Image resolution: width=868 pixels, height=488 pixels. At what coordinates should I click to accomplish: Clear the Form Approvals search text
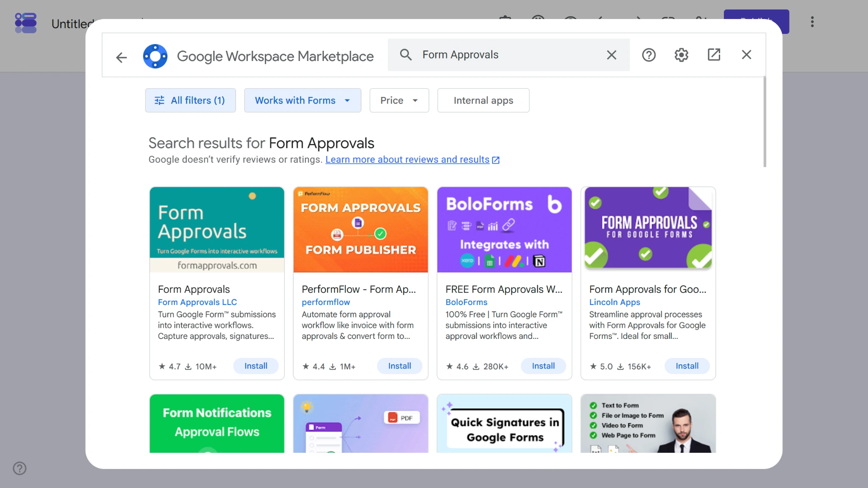611,55
